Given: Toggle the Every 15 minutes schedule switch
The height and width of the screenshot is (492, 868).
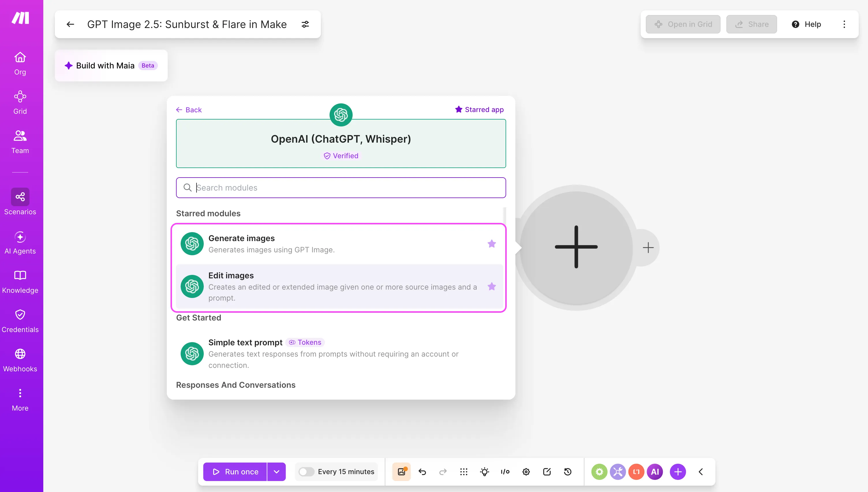Looking at the screenshot, I should [306, 472].
